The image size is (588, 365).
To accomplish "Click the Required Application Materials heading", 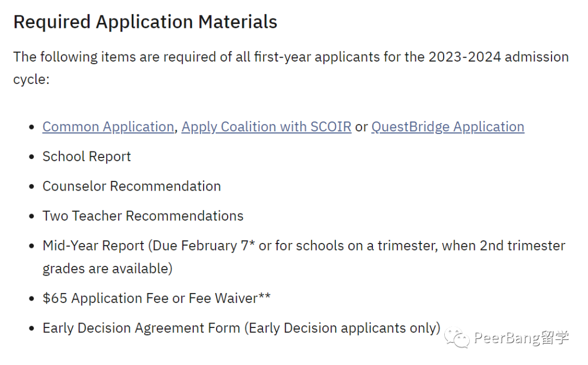I will click(145, 22).
